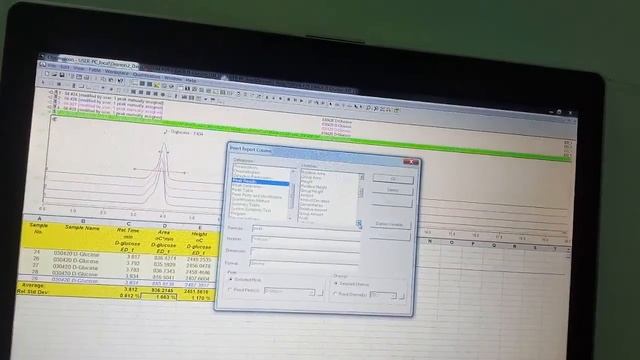Screen dimensions: 640x360
Task: Select Concentration variable
Action: click(312, 205)
